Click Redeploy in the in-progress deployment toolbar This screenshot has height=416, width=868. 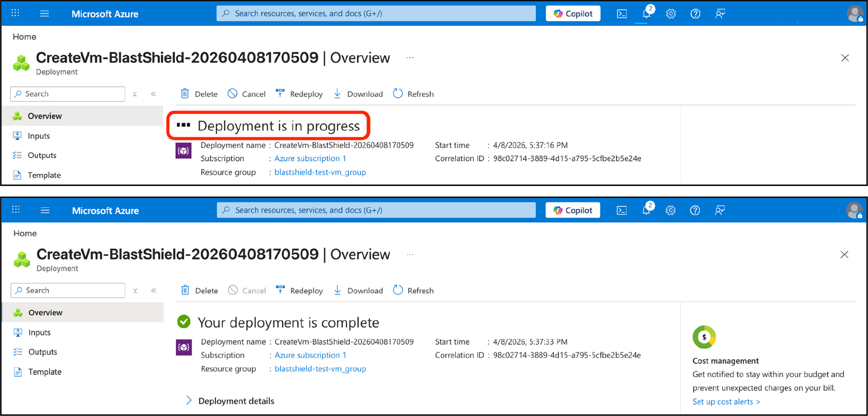point(299,94)
